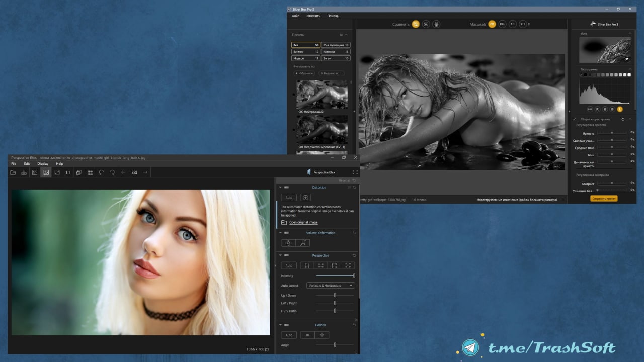The width and height of the screenshot is (644, 362).
Task: Open the Display menu in Perspective Efex
Action: (43, 164)
